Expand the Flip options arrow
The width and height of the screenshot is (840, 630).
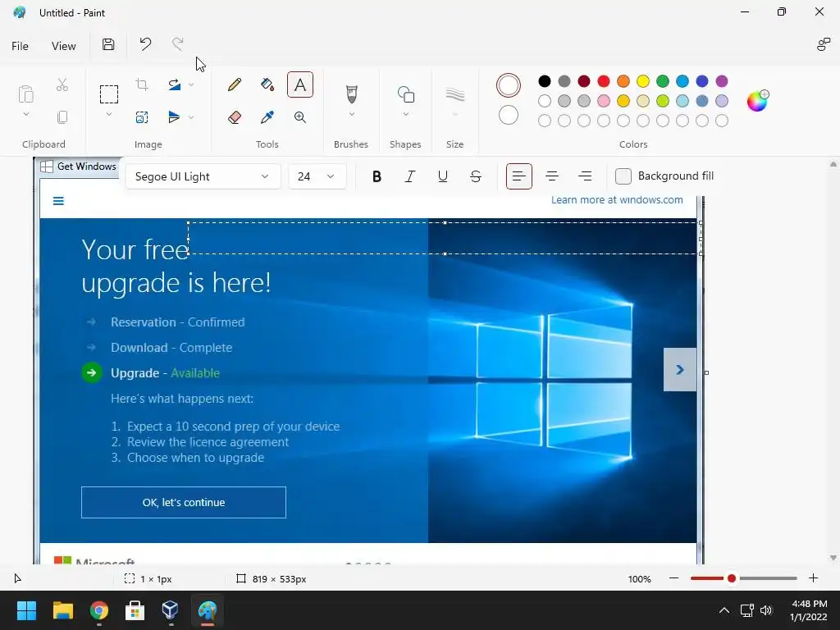(190, 116)
